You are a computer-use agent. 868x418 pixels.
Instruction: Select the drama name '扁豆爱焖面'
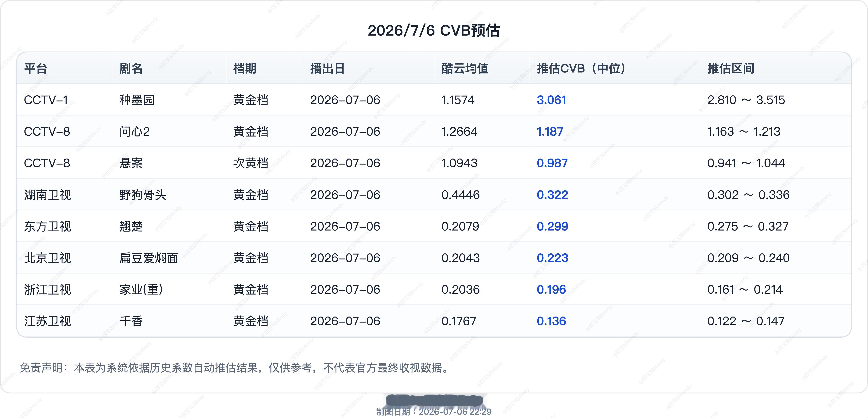tap(149, 258)
